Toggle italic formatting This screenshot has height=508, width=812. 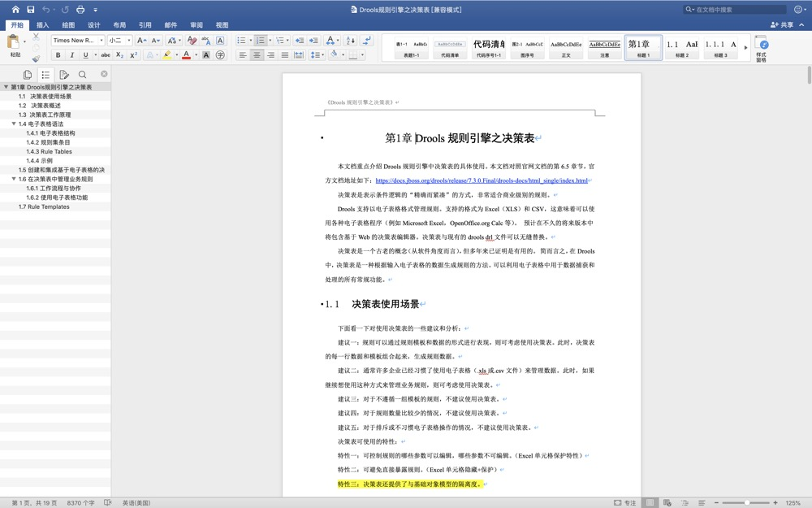pos(72,55)
